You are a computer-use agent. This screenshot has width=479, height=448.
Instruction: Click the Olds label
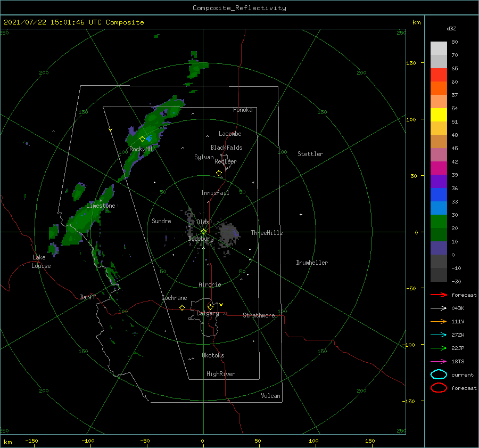point(203,222)
